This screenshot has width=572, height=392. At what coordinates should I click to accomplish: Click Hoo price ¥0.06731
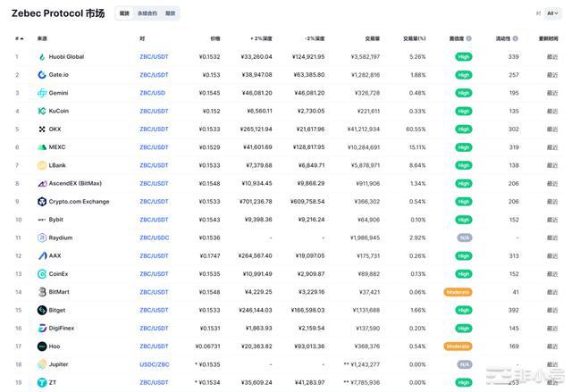tap(208, 346)
